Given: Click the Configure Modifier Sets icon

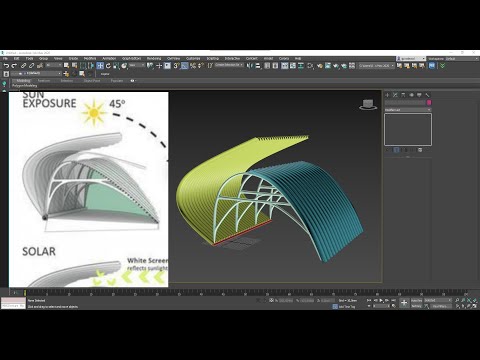Looking at the screenshot, I should click(420, 150).
